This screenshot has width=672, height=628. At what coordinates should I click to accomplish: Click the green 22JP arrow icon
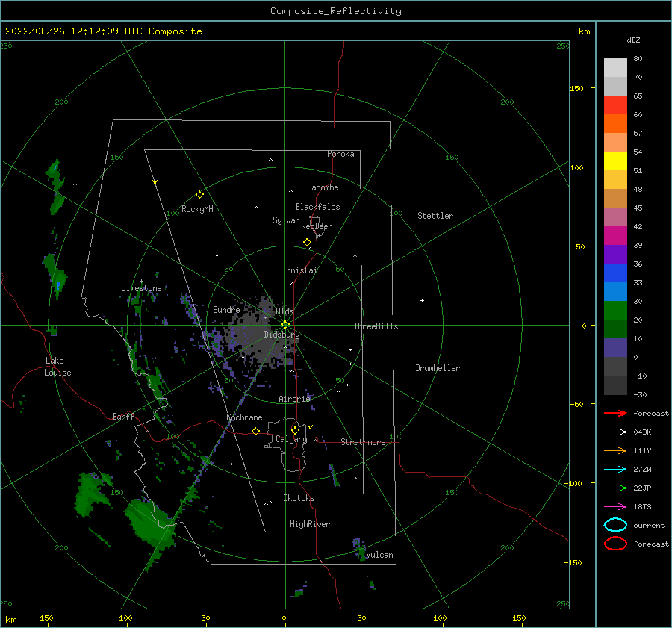(615, 488)
